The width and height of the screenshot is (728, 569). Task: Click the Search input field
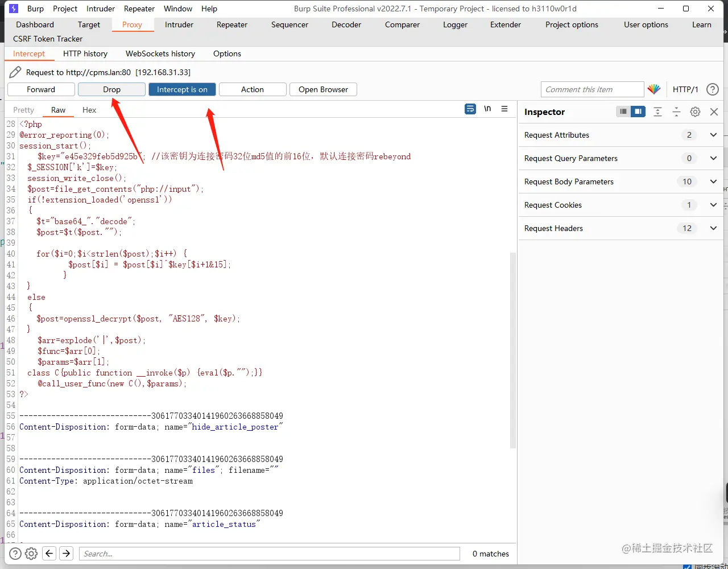[x=269, y=554]
